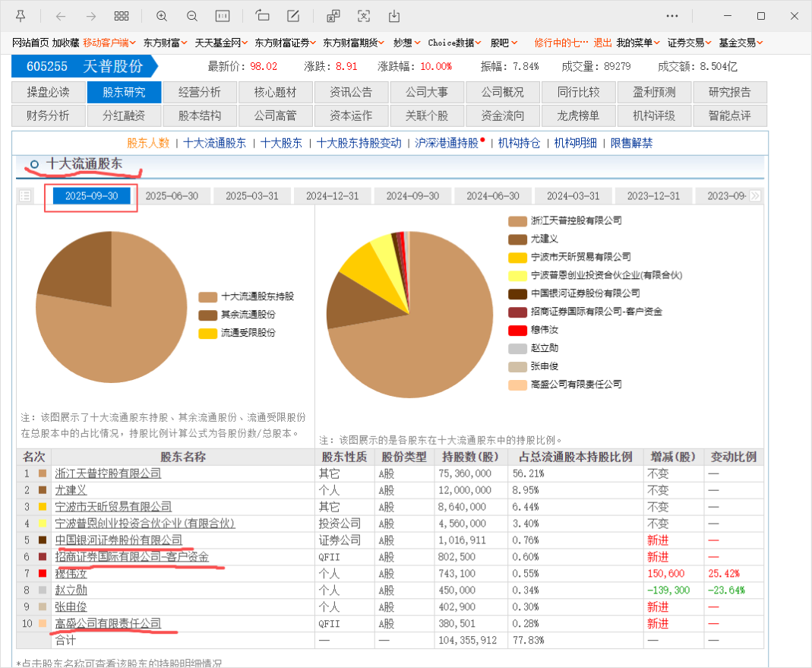Viewport: 812px width, 668px height.
Task: Open the 财务分析 tab
Action: coord(48,116)
